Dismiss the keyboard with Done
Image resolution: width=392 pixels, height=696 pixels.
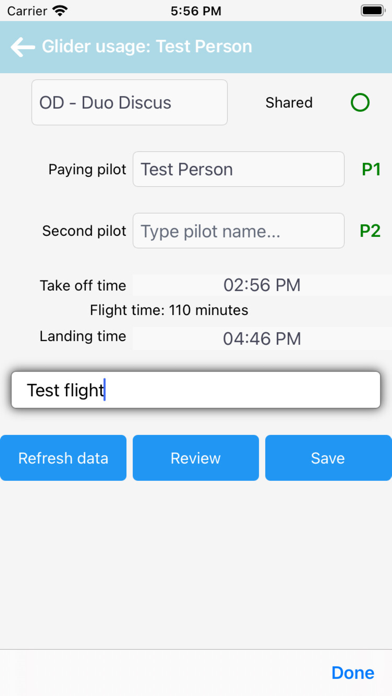pyautogui.click(x=352, y=673)
